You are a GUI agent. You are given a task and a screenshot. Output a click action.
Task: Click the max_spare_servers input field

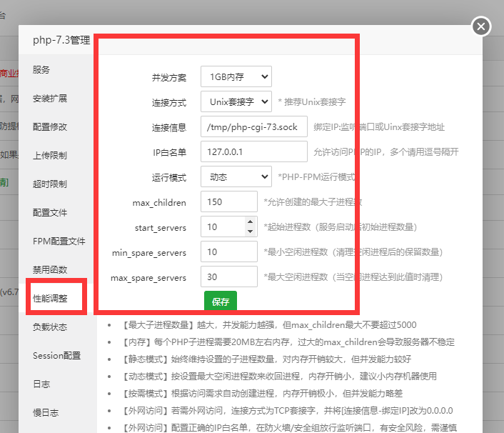click(x=229, y=277)
